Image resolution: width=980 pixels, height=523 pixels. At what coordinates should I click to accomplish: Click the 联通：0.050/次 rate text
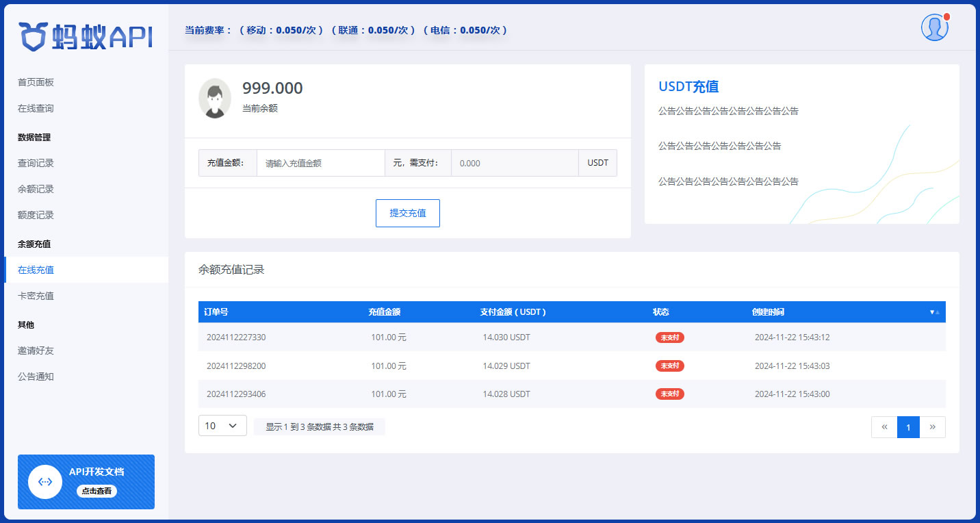[x=373, y=30]
